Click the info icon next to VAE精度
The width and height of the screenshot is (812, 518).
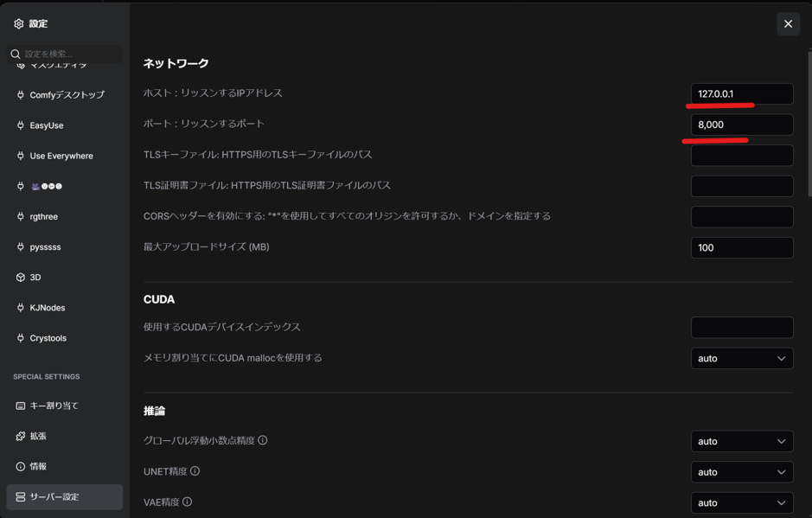pyautogui.click(x=188, y=502)
